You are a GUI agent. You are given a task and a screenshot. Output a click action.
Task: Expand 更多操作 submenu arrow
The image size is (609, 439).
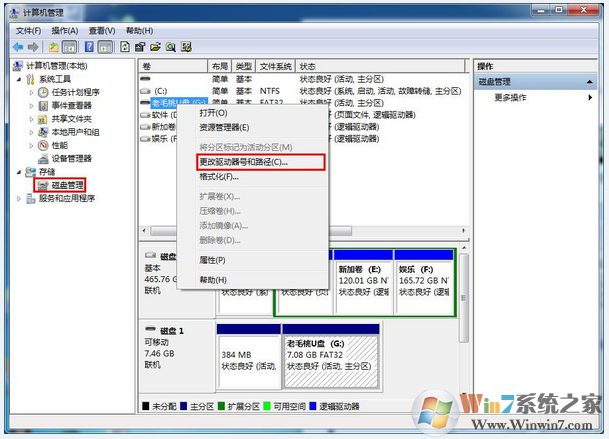pyautogui.click(x=590, y=98)
